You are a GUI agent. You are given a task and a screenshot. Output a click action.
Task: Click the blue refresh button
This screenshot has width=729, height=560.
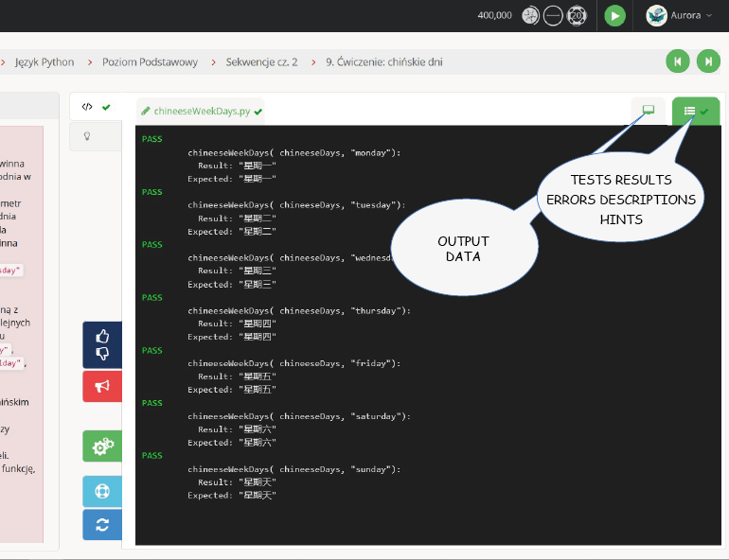(x=102, y=524)
